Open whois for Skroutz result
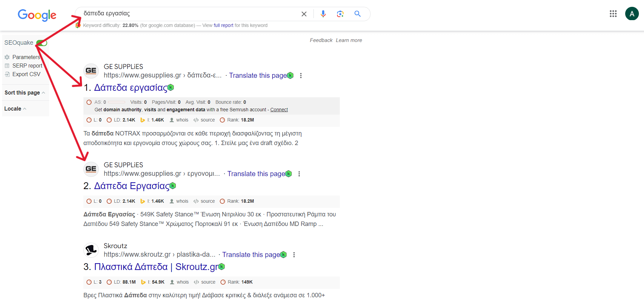Image resolution: width=644 pixels, height=299 pixels. click(179, 282)
